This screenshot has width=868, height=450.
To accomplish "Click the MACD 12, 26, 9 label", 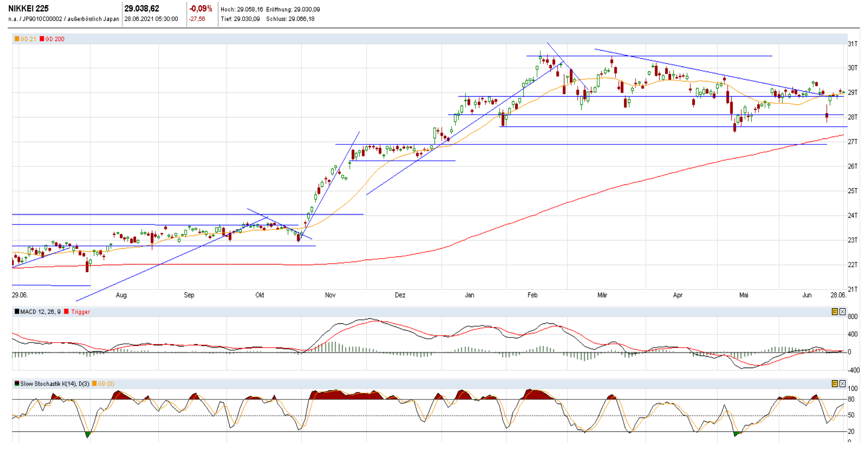I will (41, 312).
